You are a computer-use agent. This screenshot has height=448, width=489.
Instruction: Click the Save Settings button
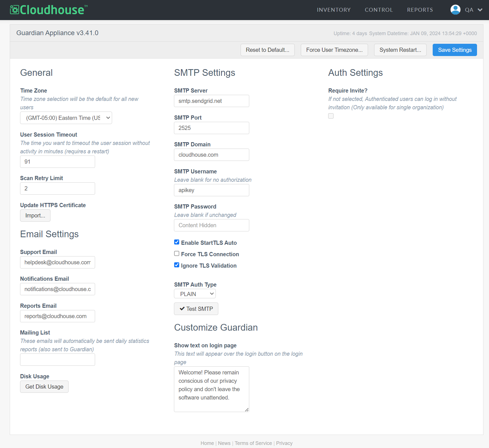pos(454,50)
